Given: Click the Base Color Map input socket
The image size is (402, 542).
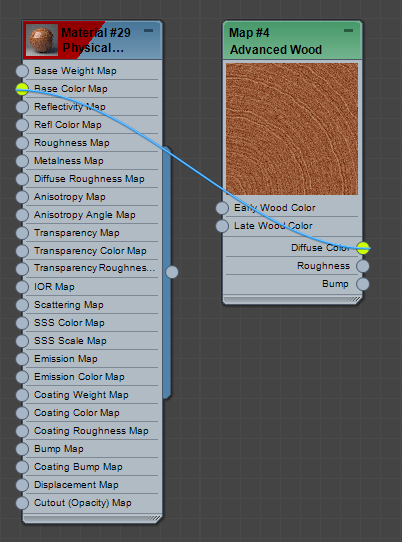Looking at the screenshot, I should (22, 89).
